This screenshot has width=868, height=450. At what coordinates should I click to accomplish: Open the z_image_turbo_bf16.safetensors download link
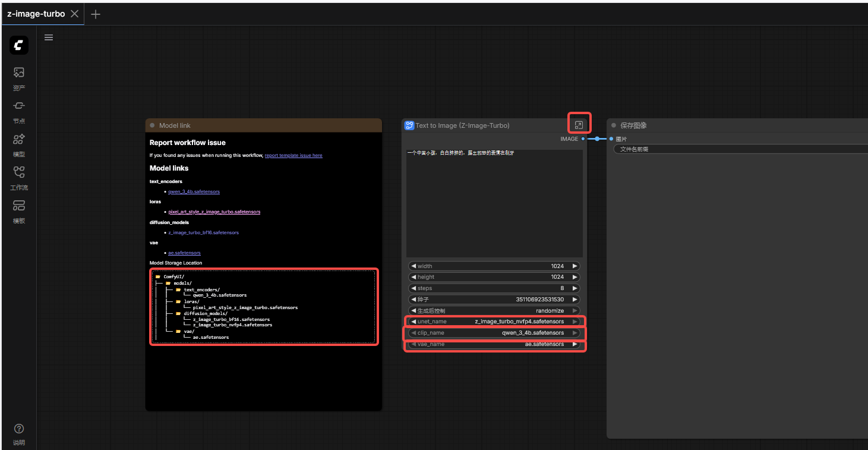tap(203, 232)
